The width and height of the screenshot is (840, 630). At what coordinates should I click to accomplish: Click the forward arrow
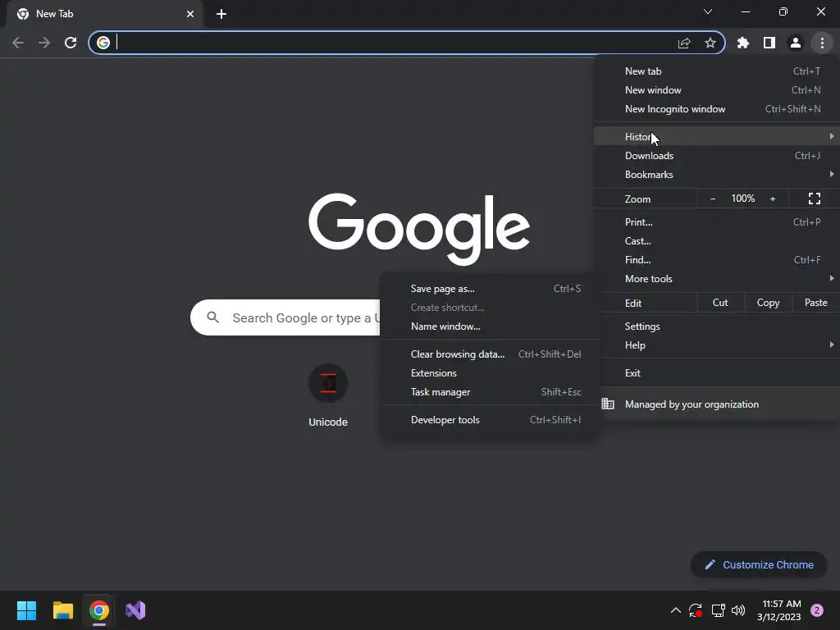44,43
